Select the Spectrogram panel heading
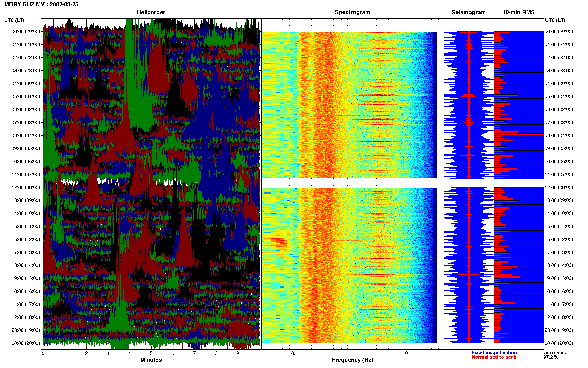This screenshot has width=588, height=368. click(x=352, y=12)
